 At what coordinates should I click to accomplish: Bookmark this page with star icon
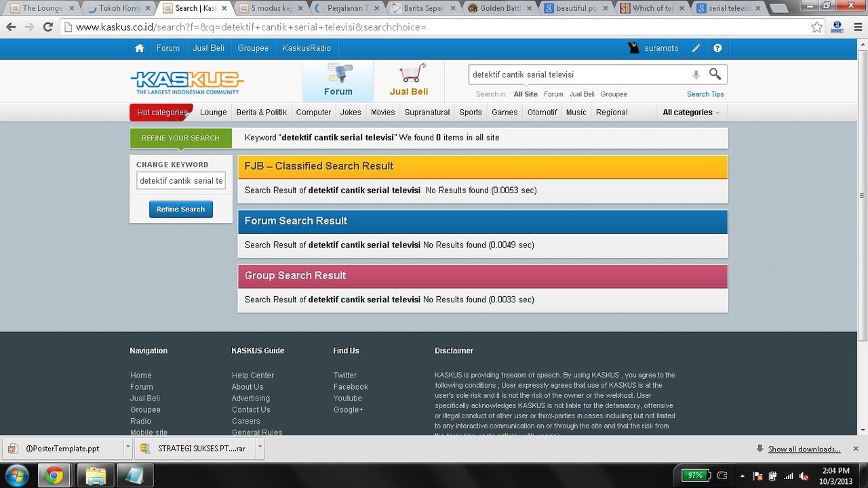tap(817, 27)
